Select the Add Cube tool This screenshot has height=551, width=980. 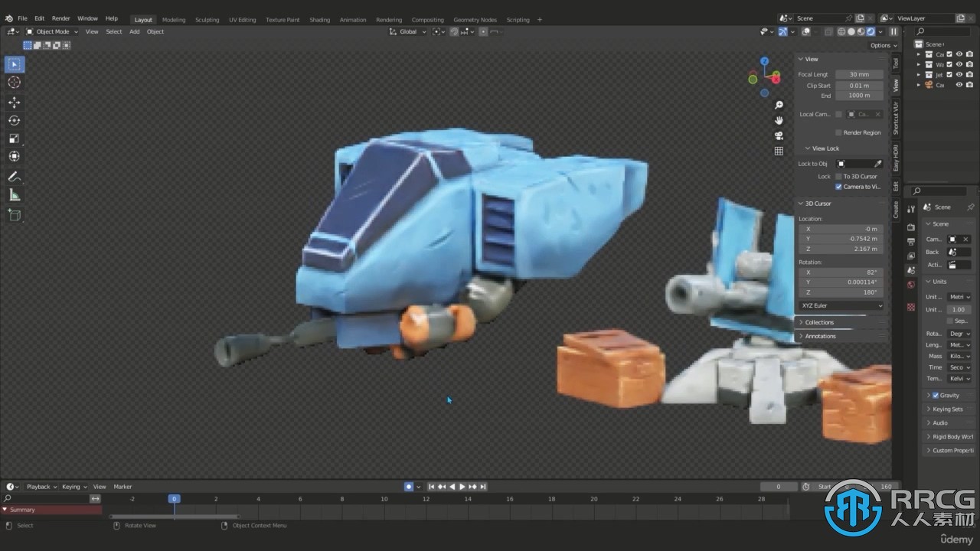pyautogui.click(x=15, y=215)
